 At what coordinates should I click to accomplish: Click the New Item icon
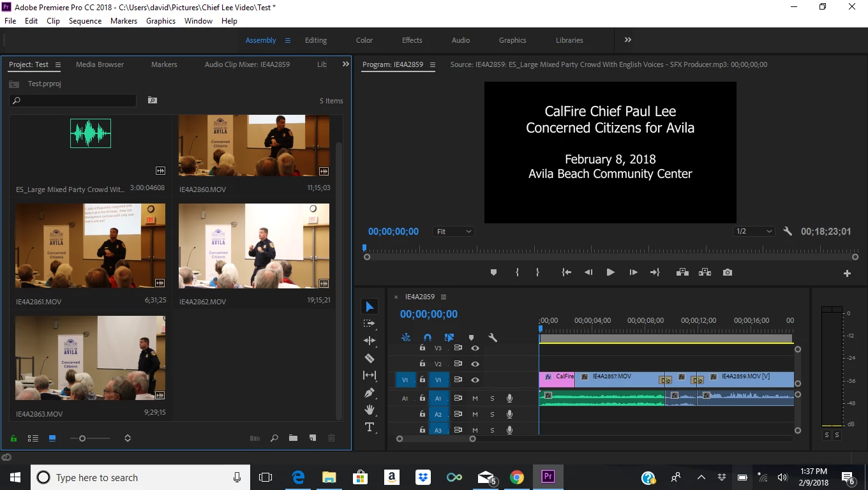tap(313, 438)
